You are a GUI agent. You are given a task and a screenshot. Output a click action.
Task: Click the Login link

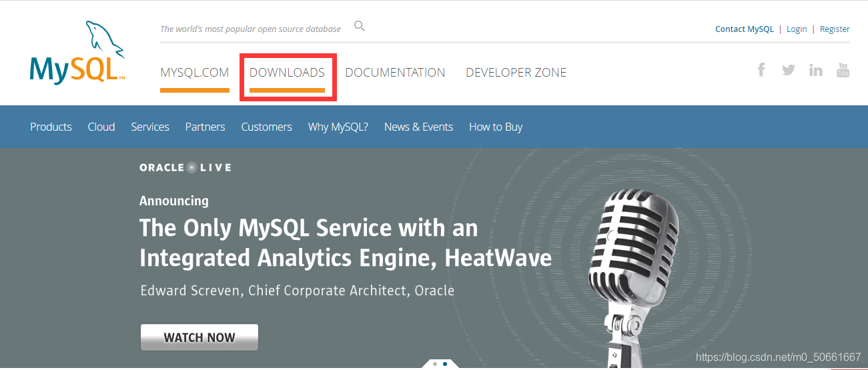pos(797,29)
